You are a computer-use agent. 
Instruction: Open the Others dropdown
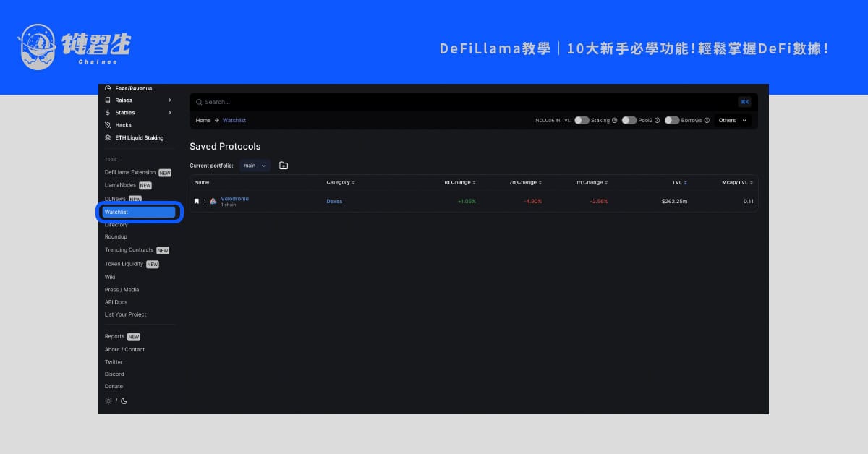(733, 121)
